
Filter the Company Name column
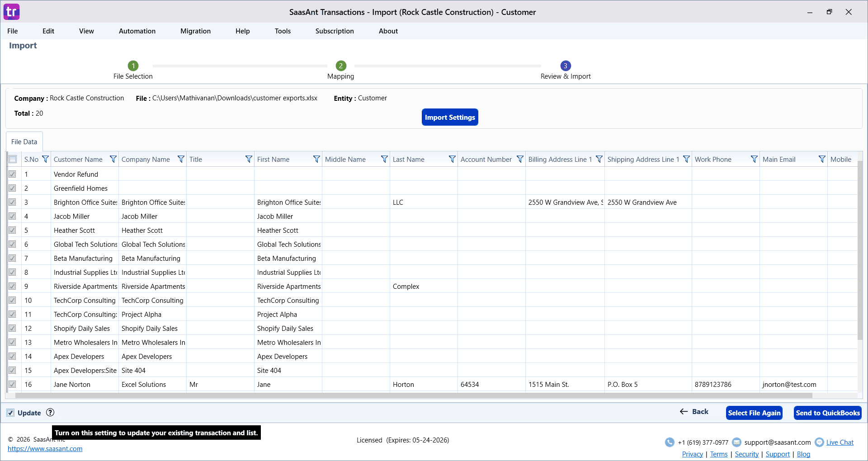tap(181, 159)
